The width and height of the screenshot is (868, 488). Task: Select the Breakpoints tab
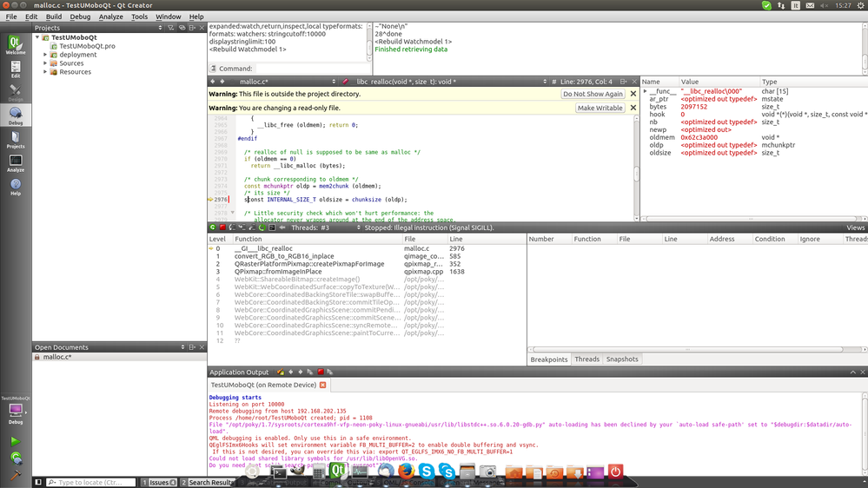(x=548, y=359)
